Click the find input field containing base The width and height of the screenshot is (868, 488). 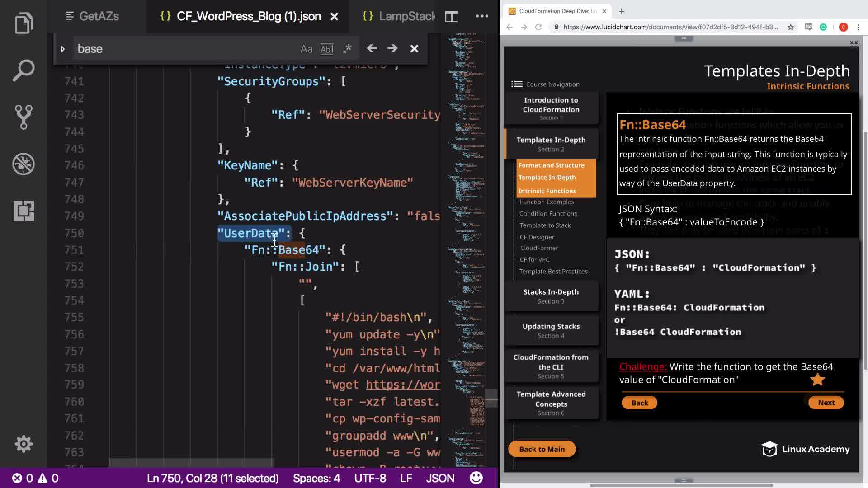pyautogui.click(x=181, y=49)
